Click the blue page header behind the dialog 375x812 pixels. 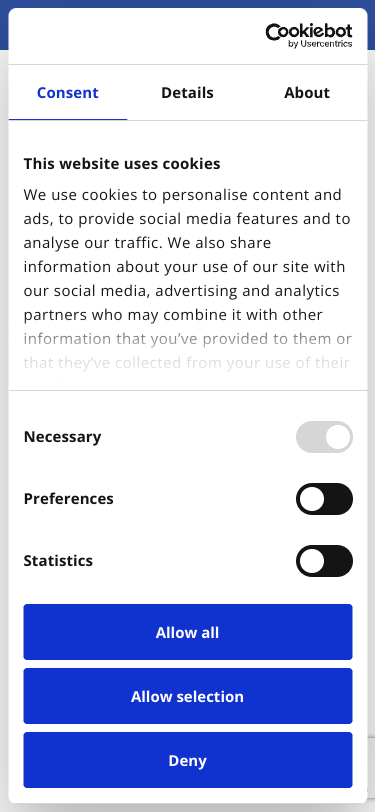[188, 4]
